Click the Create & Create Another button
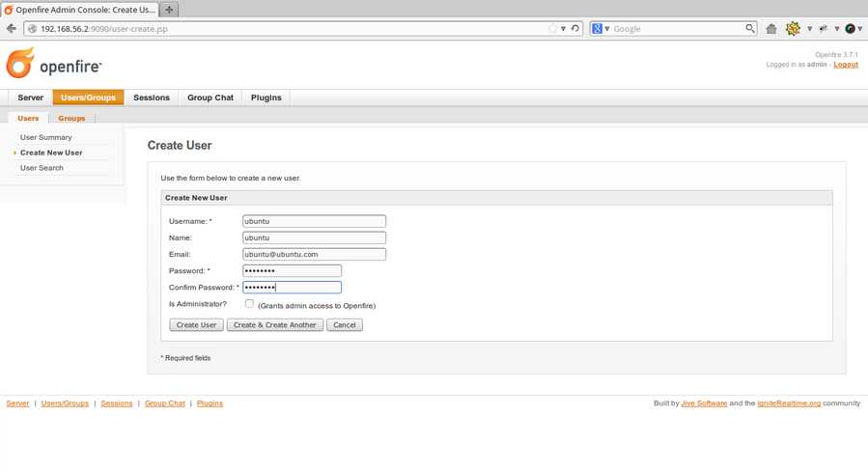This screenshot has width=868, height=473. [274, 324]
